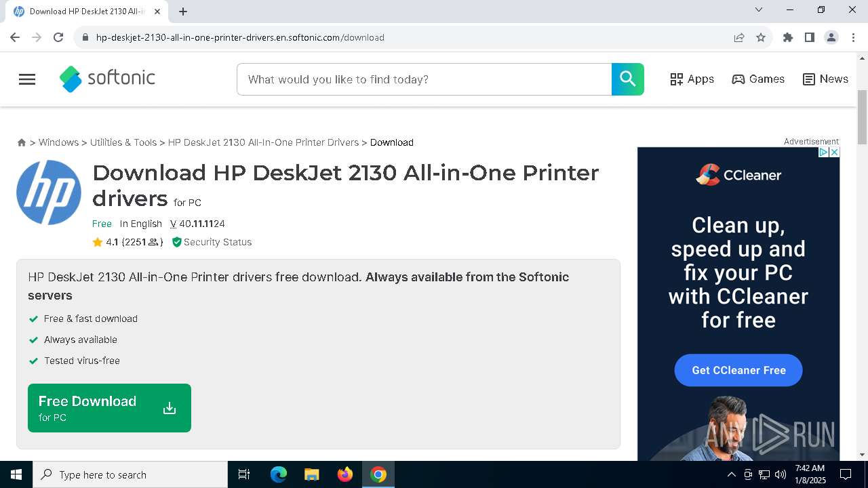Open the taskbar clock 7:42 AM

point(810,474)
